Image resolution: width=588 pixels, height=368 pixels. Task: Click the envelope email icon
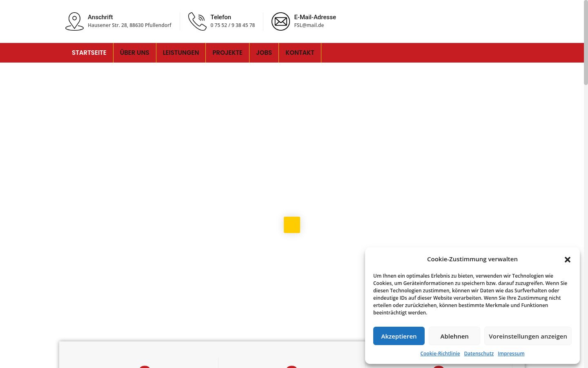(281, 21)
